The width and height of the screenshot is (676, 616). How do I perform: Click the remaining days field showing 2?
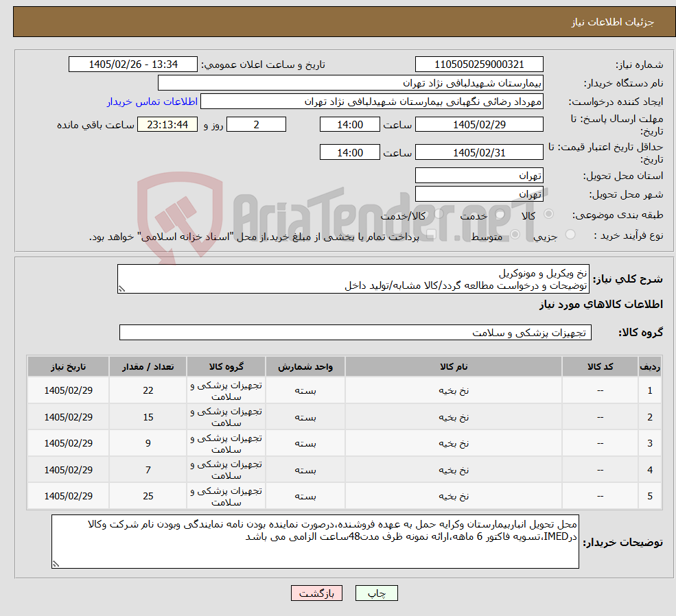256,124
